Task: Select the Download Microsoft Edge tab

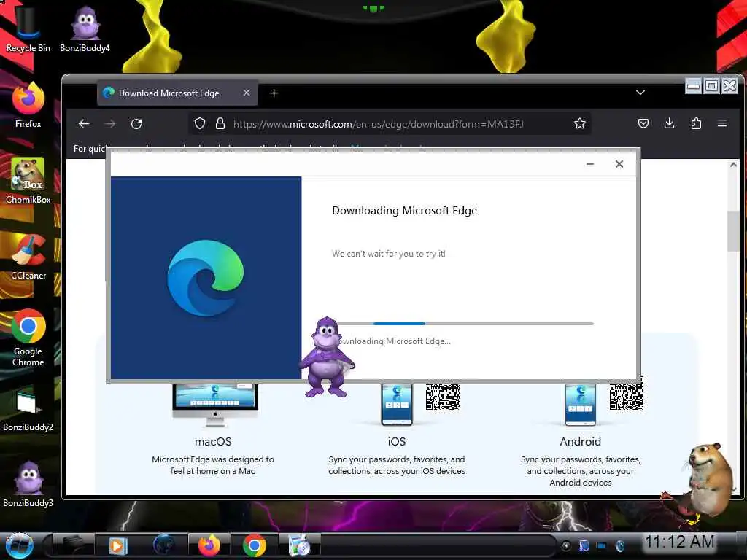Action: pyautogui.click(x=178, y=93)
